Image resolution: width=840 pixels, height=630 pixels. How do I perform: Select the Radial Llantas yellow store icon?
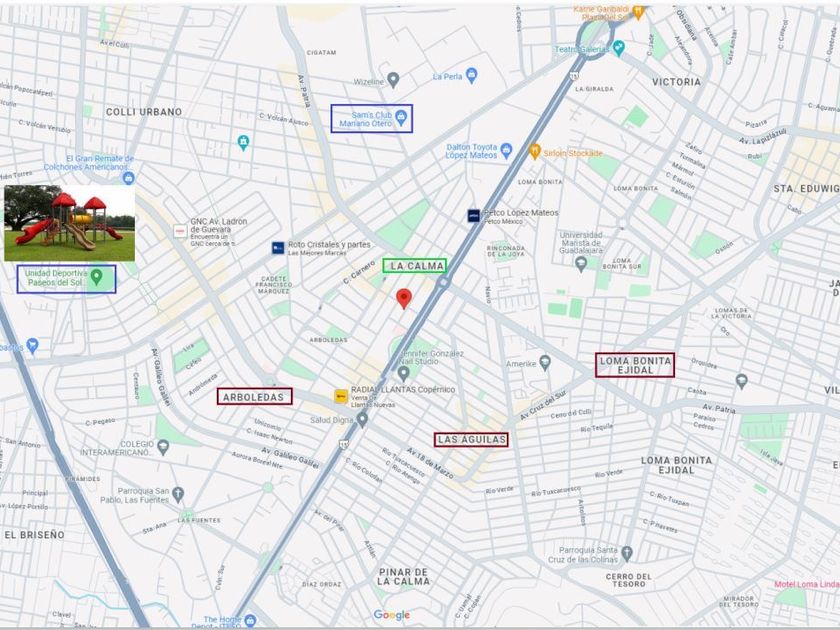pyautogui.click(x=341, y=396)
